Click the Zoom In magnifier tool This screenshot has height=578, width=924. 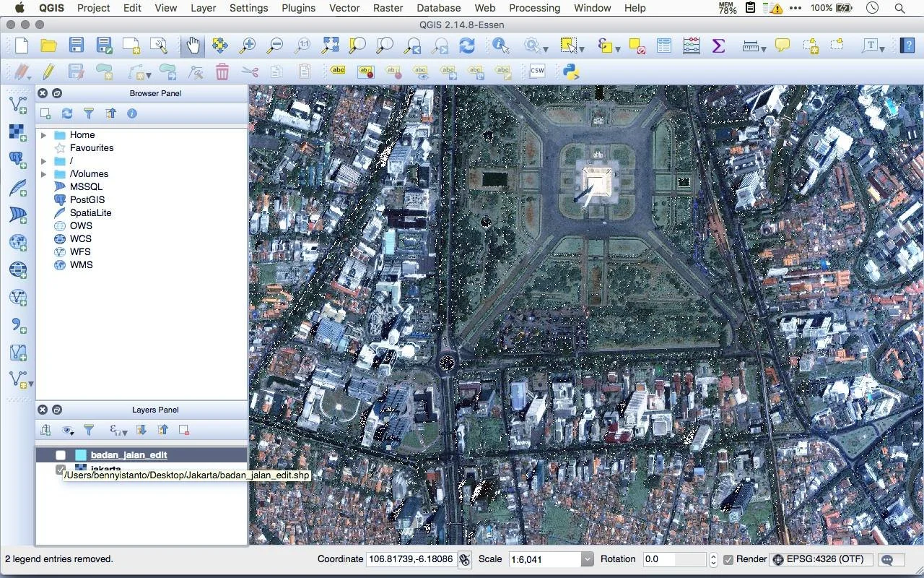coord(248,46)
